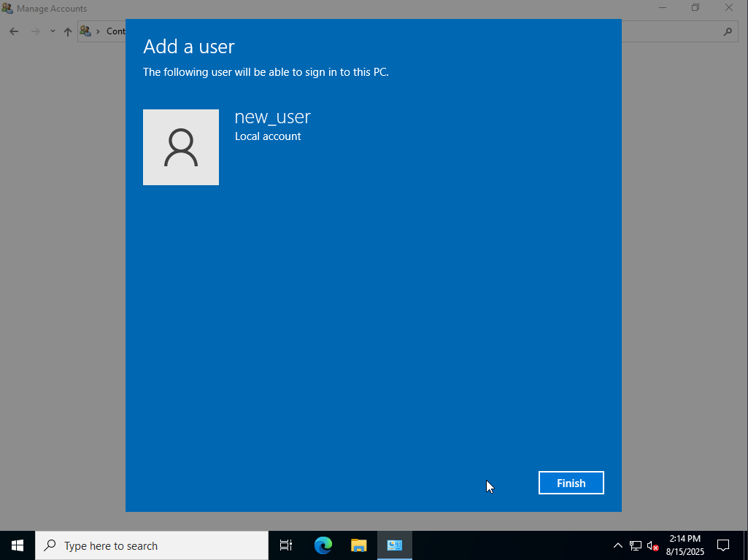748x560 pixels.
Task: Open the Manage Accounts title bar icon menu
Action: [7, 9]
